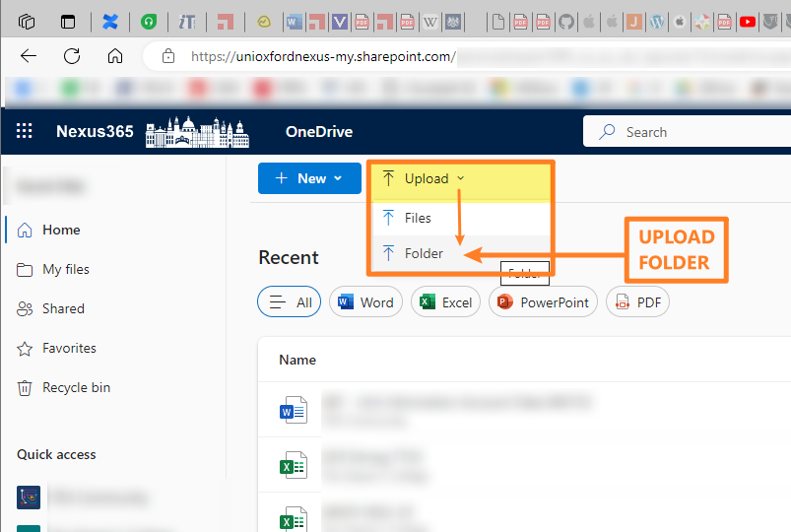
Task: Switch to the YouTube browser tab
Action: 747,22
